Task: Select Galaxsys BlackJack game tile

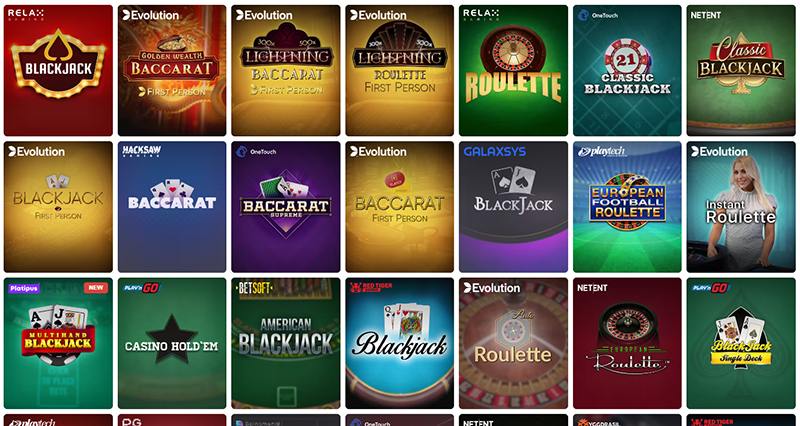Action: (x=513, y=207)
